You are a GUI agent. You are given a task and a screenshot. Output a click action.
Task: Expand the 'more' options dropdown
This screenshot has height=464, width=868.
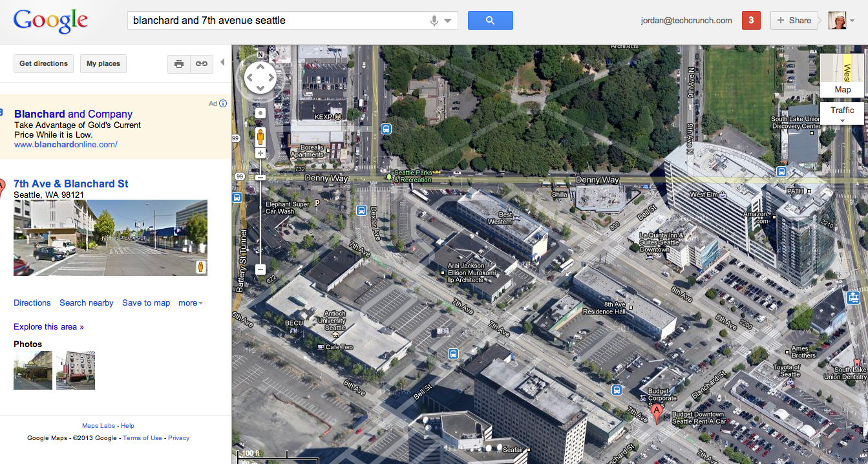[191, 302]
